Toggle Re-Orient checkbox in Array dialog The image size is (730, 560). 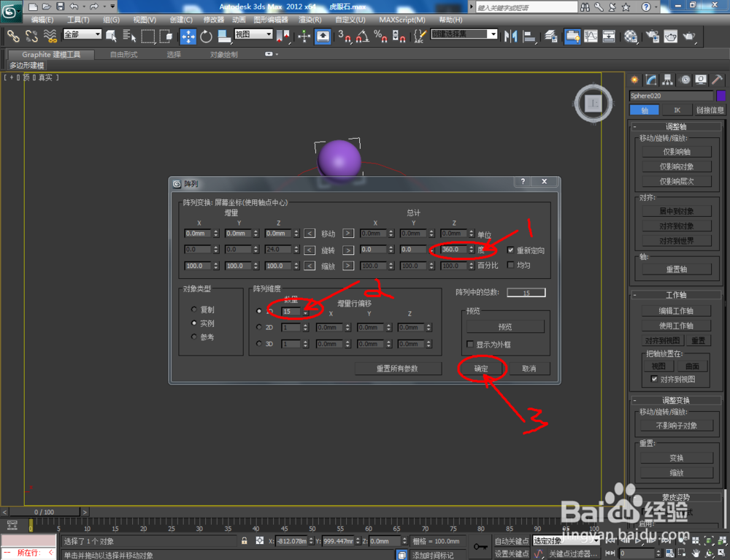pos(510,250)
